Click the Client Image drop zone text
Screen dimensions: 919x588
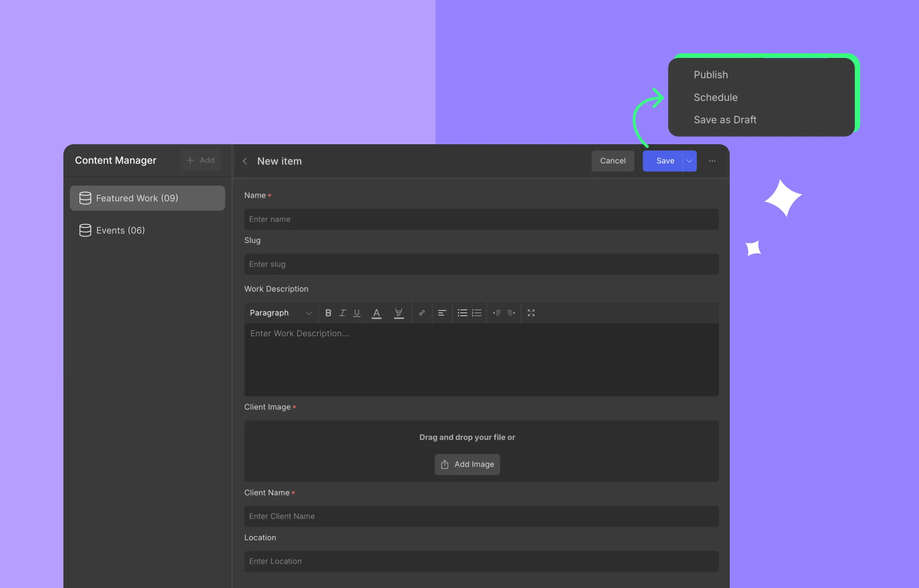(467, 437)
